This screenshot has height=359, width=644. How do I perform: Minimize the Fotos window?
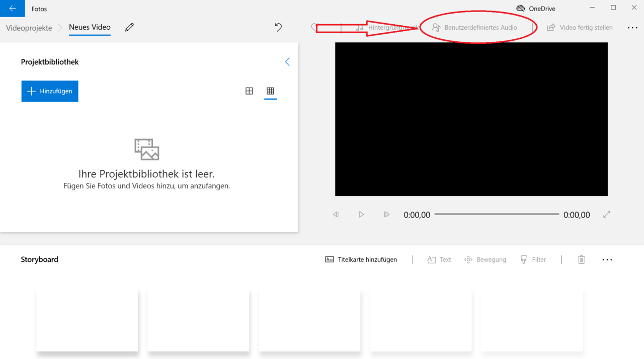tap(592, 8)
